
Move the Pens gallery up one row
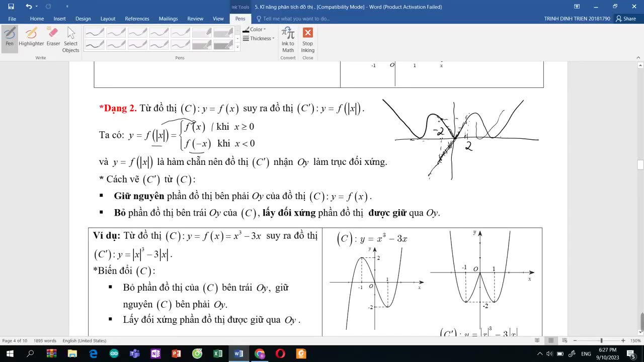237,30
